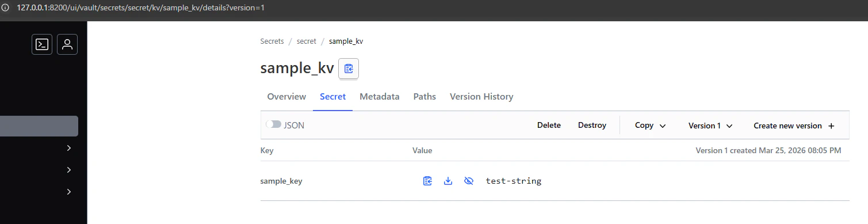Screen dimensions: 868x224
Task: Go to the Paths tab
Action: pyautogui.click(x=425, y=97)
